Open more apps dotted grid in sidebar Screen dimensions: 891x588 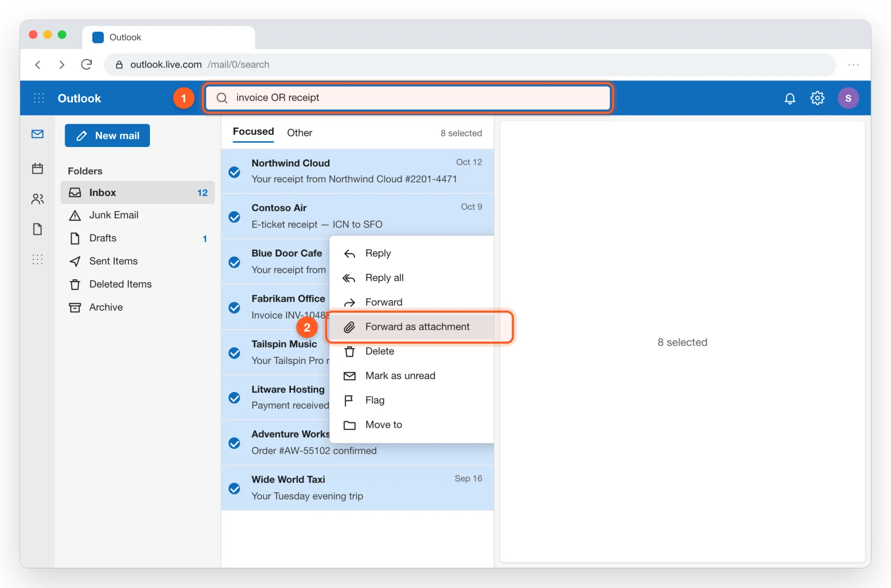point(38,259)
